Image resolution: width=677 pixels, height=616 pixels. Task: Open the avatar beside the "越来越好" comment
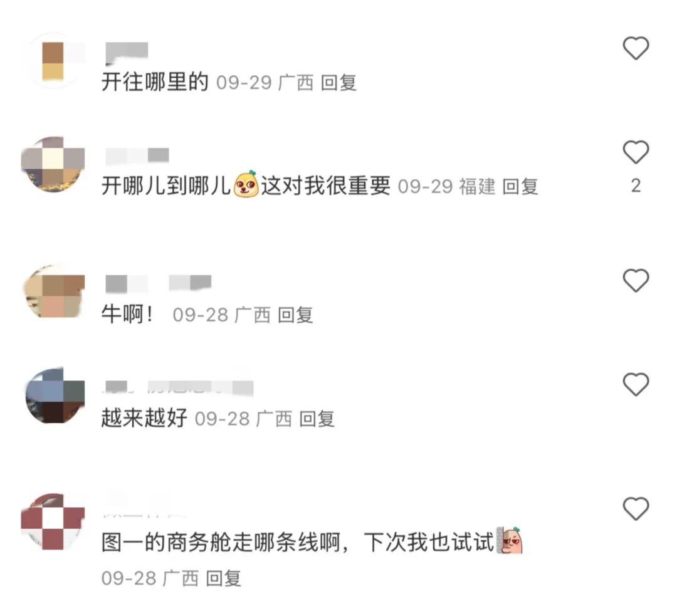55,395
